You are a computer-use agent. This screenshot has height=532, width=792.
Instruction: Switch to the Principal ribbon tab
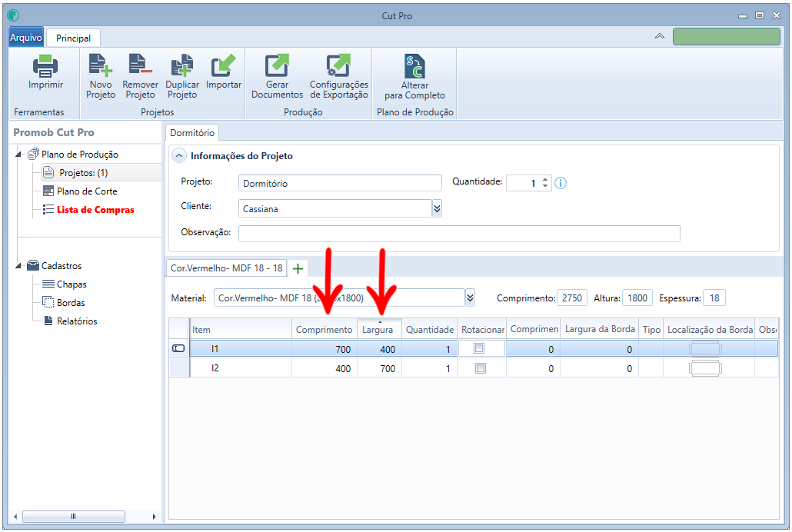73,38
